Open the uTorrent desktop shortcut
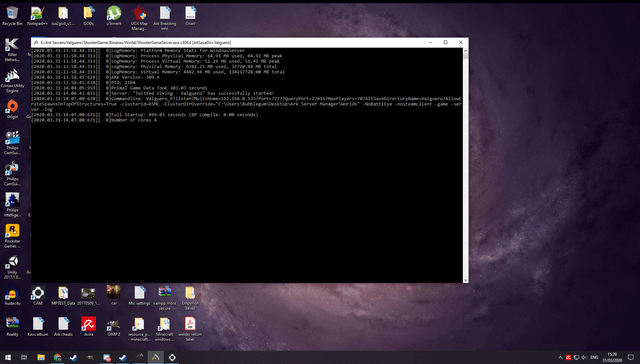Image resolution: width=640 pixels, height=364 pixels. pyautogui.click(x=114, y=16)
